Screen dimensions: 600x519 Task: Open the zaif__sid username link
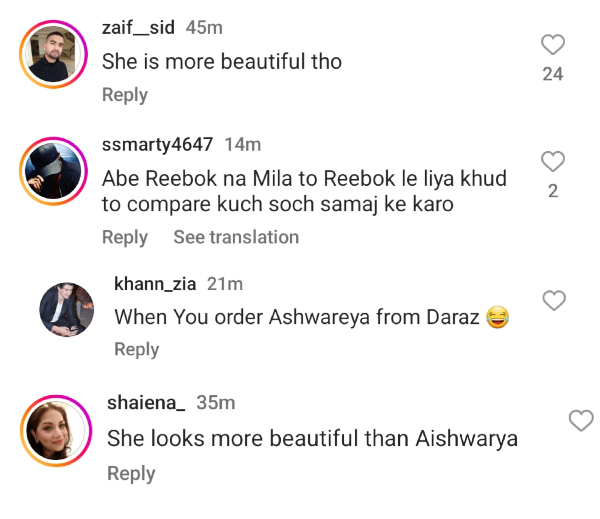coord(139,29)
